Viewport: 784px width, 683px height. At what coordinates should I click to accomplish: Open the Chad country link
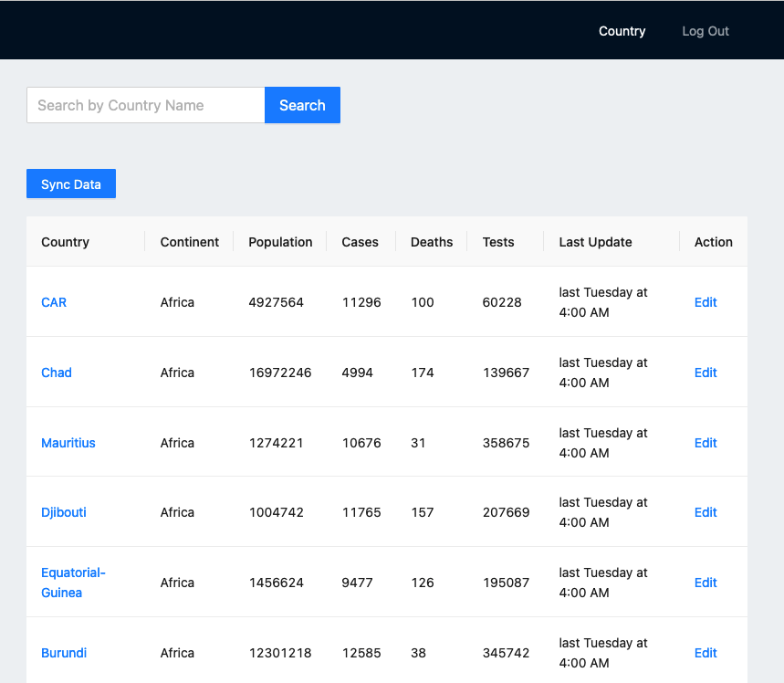click(57, 373)
